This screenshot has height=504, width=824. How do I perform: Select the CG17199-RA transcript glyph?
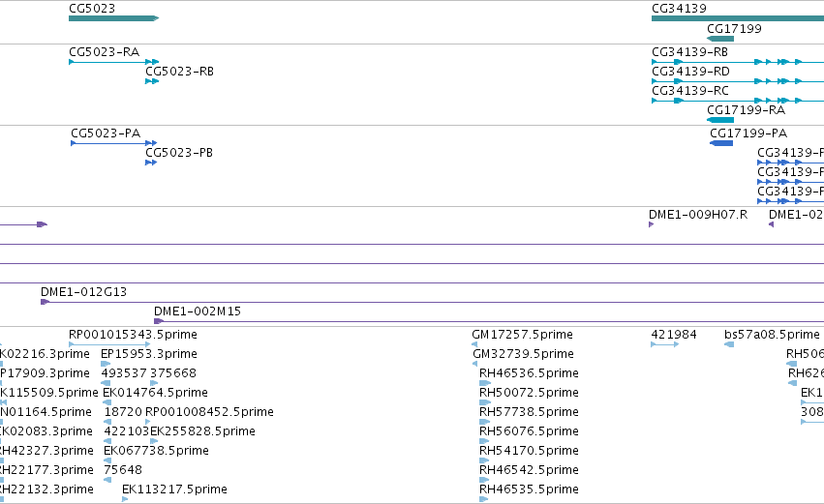[x=720, y=120]
